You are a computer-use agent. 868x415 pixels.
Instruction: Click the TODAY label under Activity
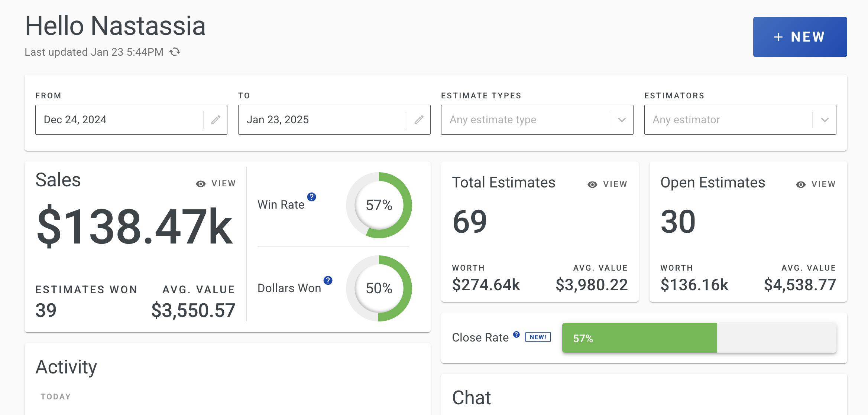[x=56, y=396]
